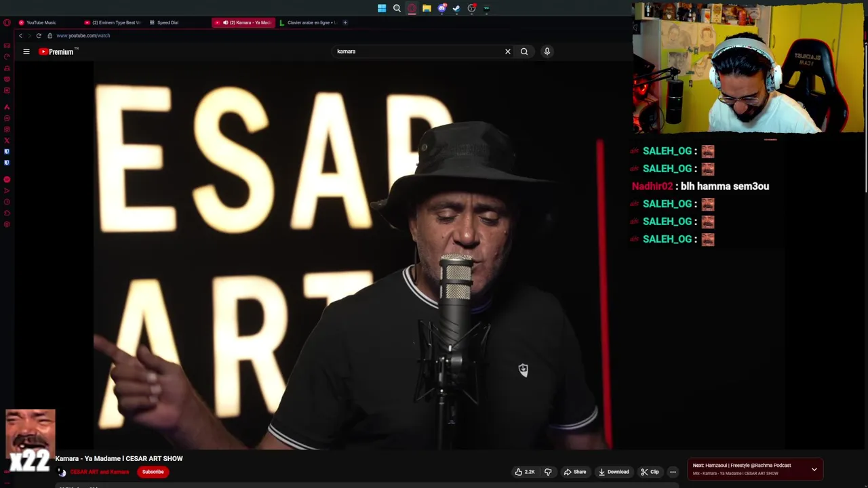This screenshot has height=488, width=868.
Task: Open more actions three-dot menu
Action: (673, 472)
